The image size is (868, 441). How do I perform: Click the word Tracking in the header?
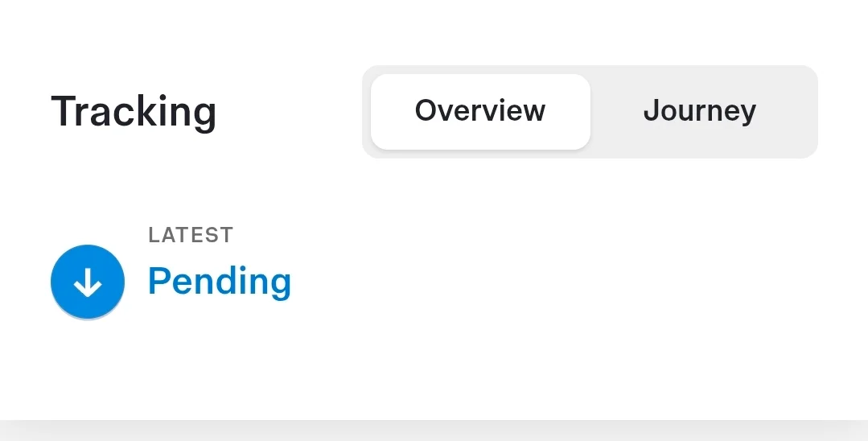(x=134, y=111)
